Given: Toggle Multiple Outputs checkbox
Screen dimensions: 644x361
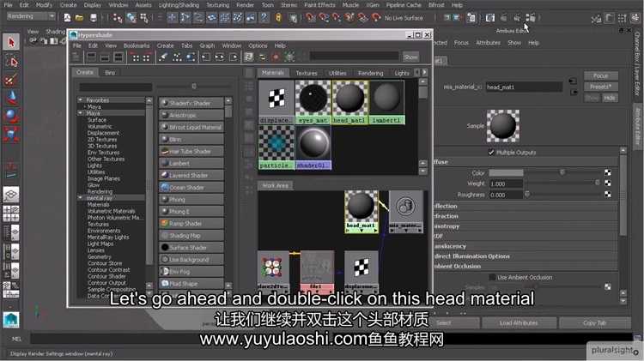Looking at the screenshot, I should (x=491, y=152).
